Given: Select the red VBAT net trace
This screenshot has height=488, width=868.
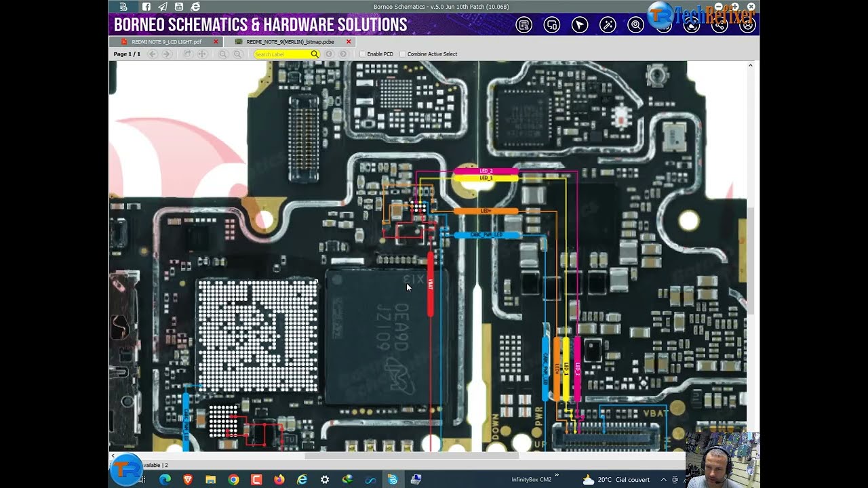Looking at the screenshot, I should pos(430,285).
